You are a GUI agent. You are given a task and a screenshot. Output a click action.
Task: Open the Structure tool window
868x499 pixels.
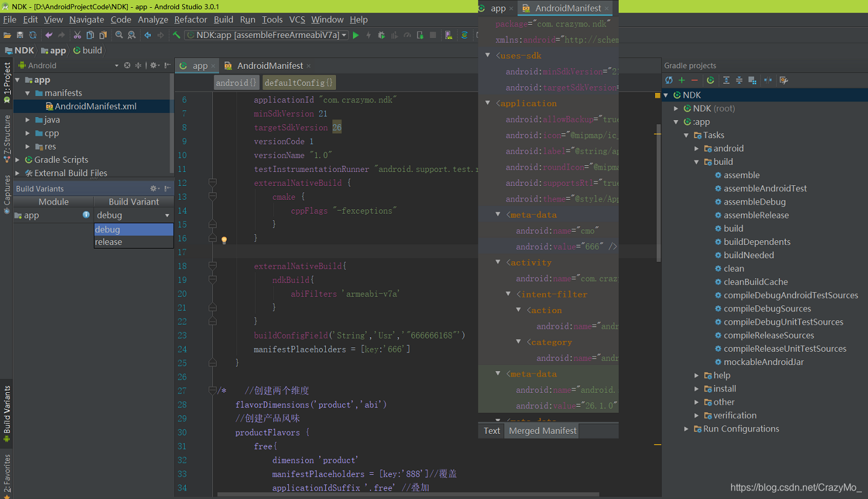(x=7, y=138)
